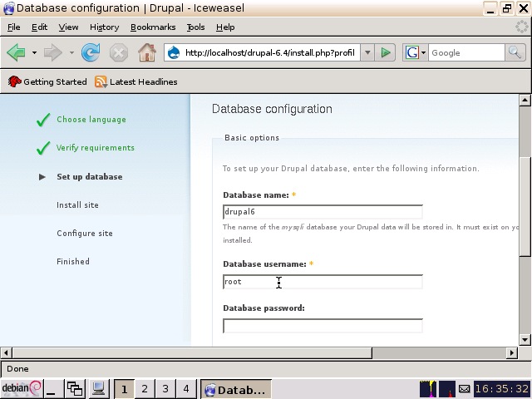
Task: Click the stop loading button
Action: [x=119, y=52]
